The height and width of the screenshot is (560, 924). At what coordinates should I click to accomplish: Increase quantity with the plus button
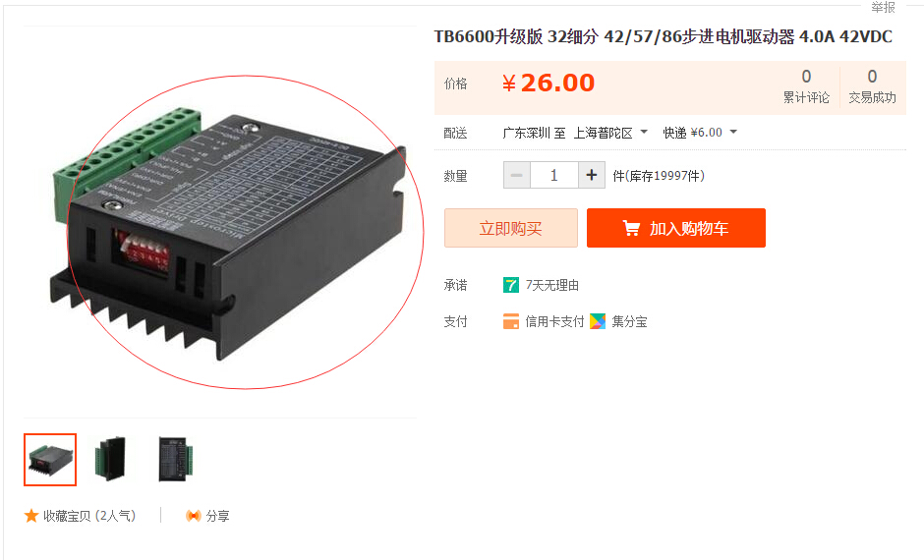tap(592, 176)
